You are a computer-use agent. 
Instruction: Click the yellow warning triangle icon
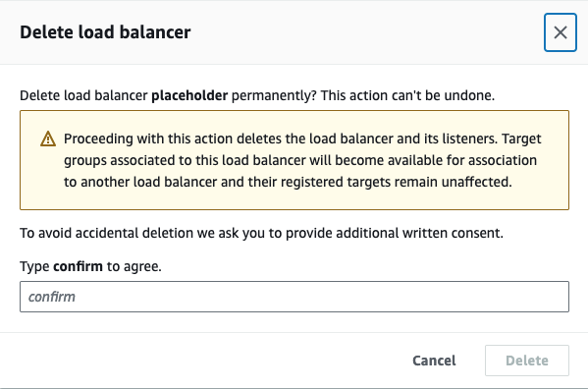point(48,139)
